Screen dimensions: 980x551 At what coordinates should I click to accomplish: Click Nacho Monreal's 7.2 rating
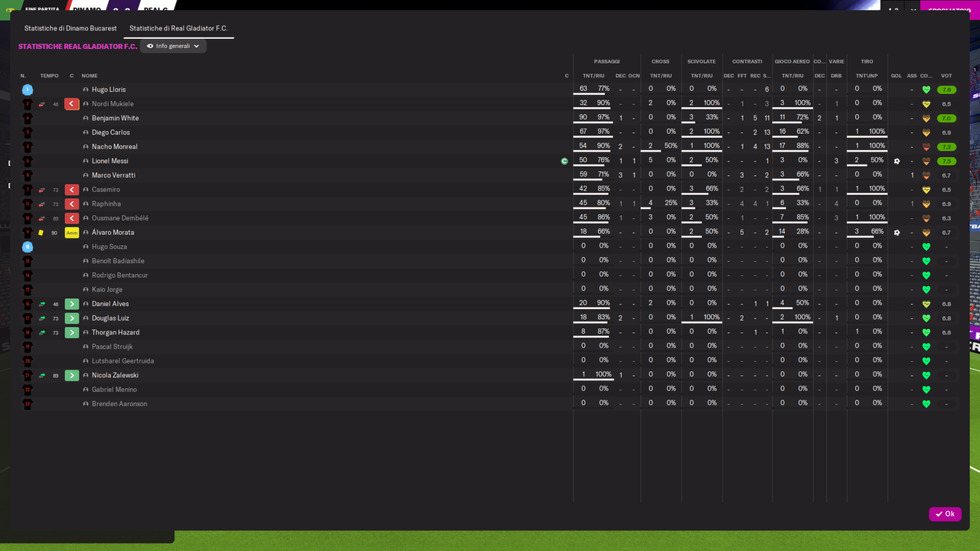click(946, 147)
